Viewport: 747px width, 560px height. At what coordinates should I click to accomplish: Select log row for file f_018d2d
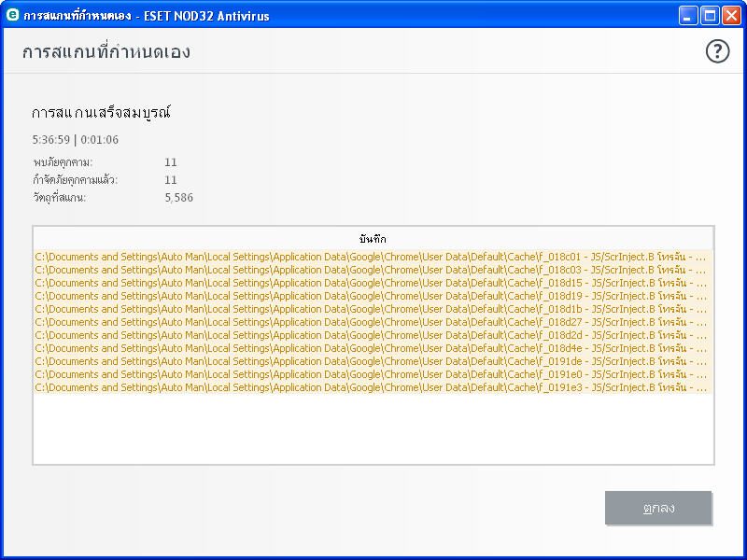(373, 335)
